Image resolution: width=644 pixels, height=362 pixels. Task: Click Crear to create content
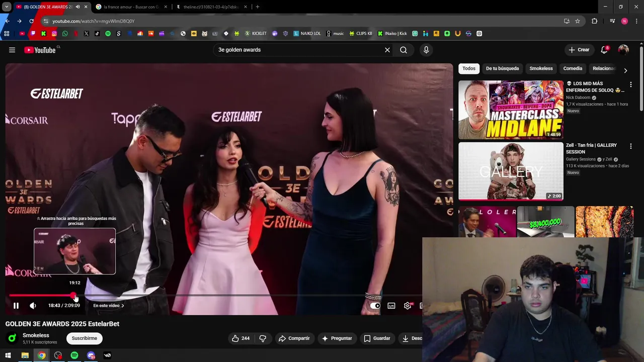(579, 50)
